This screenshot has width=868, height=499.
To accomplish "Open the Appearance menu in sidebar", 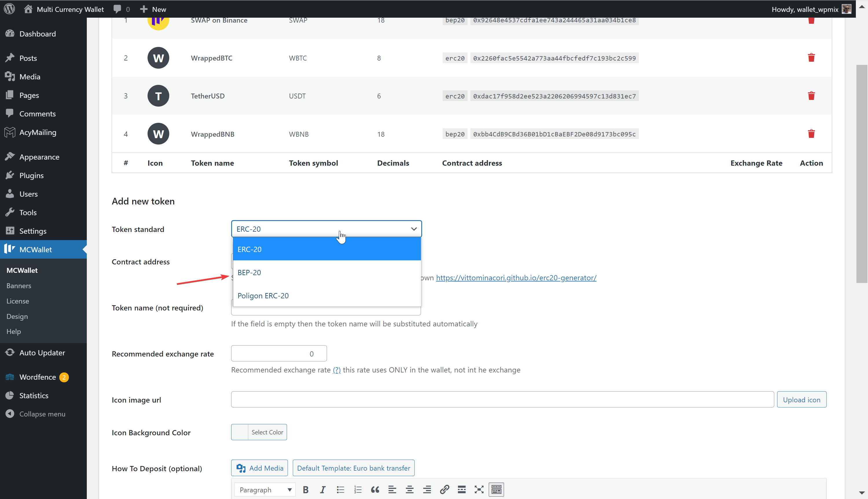I will pos(39,157).
